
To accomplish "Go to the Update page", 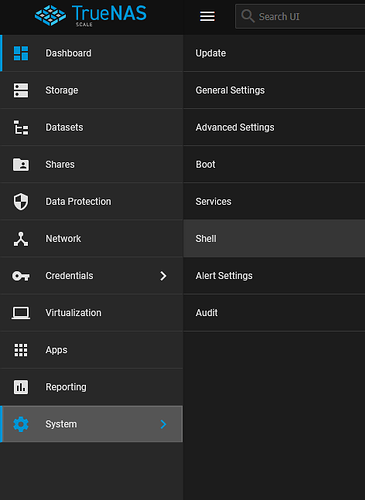I will point(274,53).
